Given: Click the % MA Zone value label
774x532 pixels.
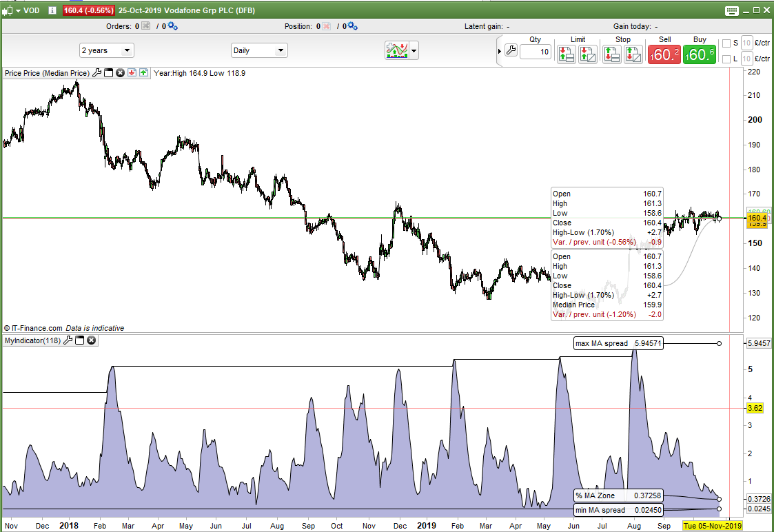Looking at the screenshot, I should (x=618, y=495).
